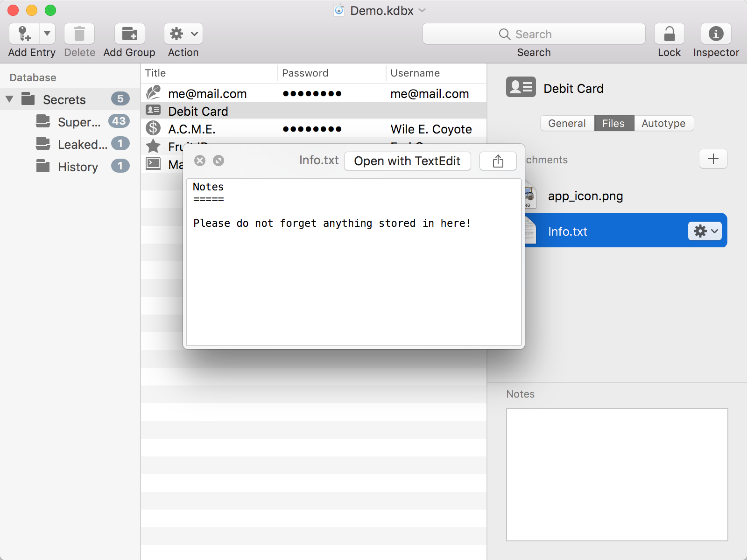Open the Add Entry dropdown arrow
747x560 pixels.
[47, 34]
